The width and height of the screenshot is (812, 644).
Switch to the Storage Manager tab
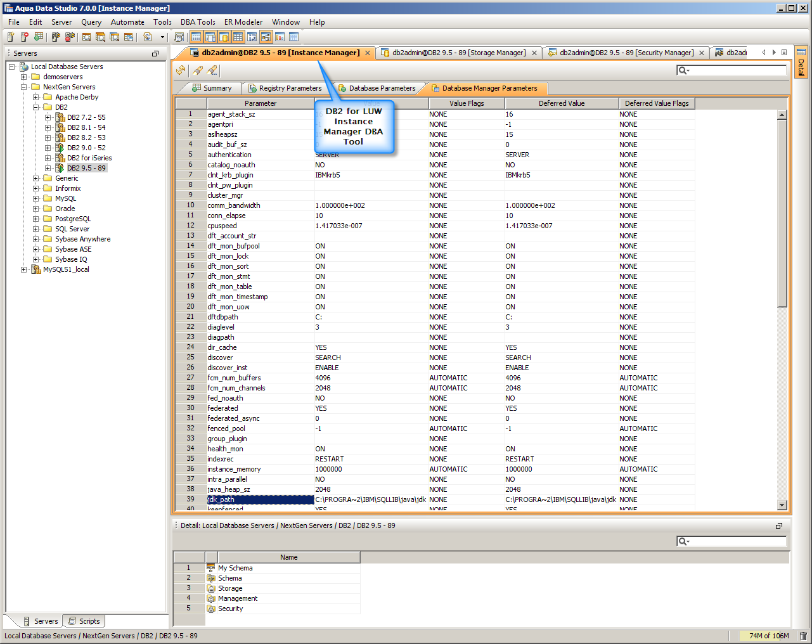(x=459, y=53)
